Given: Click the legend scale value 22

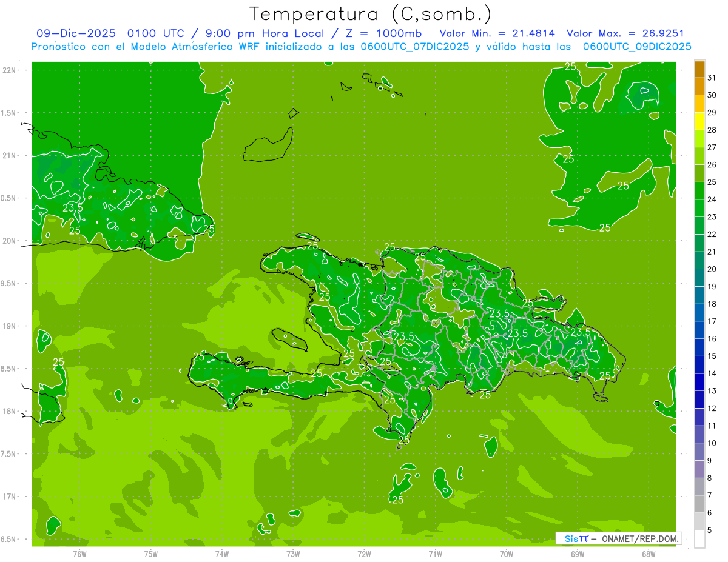Looking at the screenshot, I should click(x=712, y=234).
